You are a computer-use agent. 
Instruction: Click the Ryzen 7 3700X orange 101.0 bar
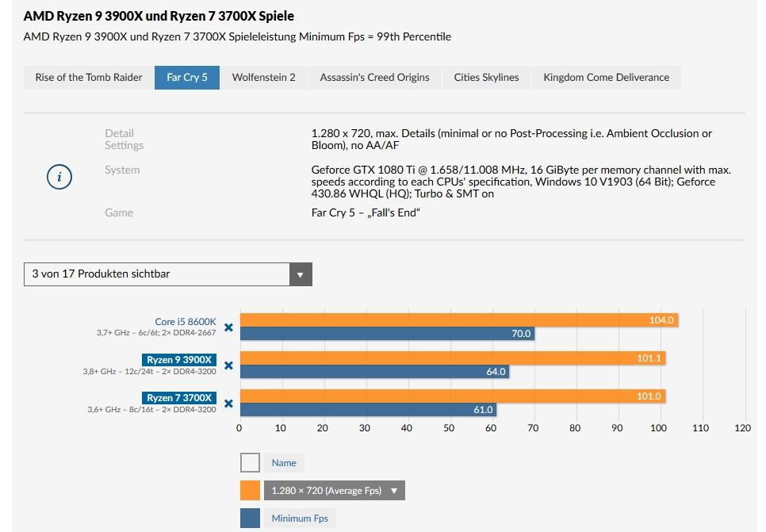pyautogui.click(x=453, y=396)
